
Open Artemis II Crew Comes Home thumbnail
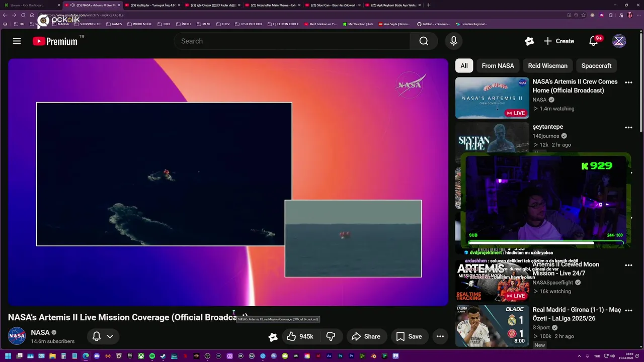tap(492, 98)
